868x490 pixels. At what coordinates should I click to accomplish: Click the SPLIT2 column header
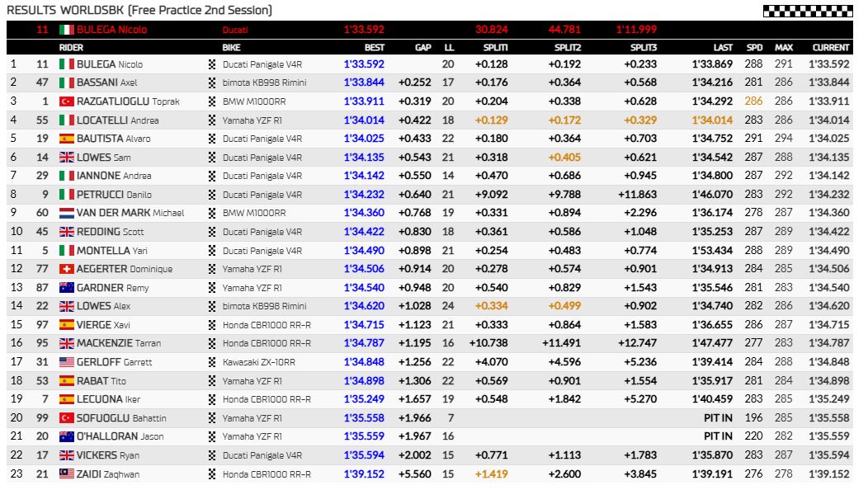coord(568,48)
